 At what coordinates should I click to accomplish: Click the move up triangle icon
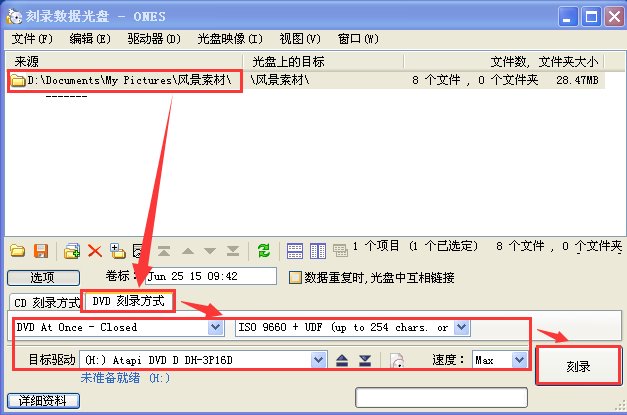[188, 251]
